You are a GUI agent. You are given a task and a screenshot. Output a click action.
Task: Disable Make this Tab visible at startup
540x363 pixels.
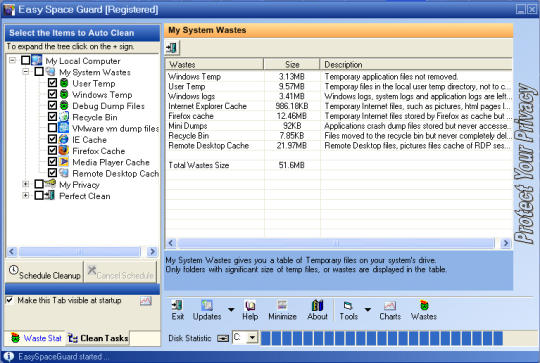(x=10, y=300)
